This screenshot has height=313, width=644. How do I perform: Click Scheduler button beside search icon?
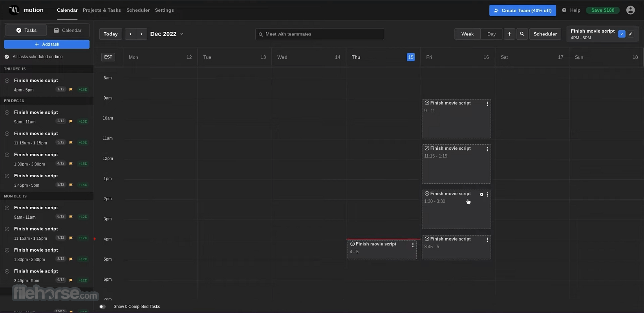point(545,34)
